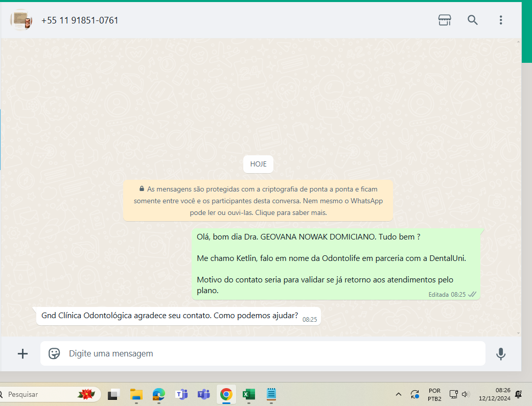Open the emoji and sticker picker
This screenshot has height=406, width=532.
pyautogui.click(x=54, y=353)
